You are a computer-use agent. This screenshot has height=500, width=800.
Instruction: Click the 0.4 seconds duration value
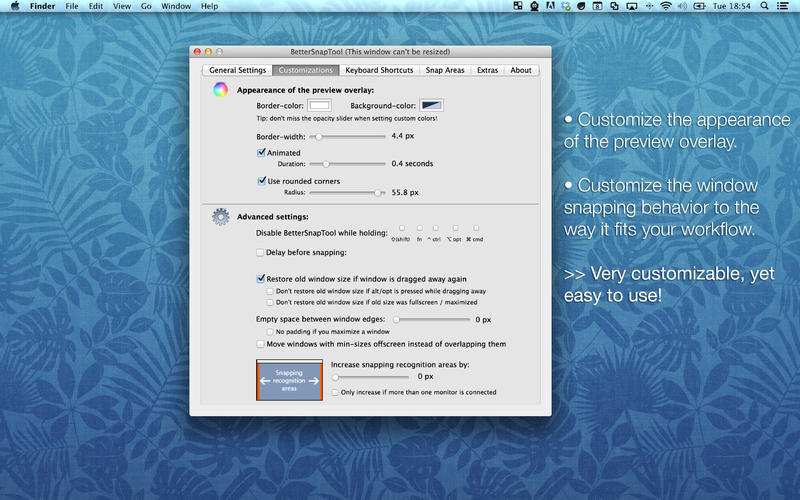pos(412,164)
